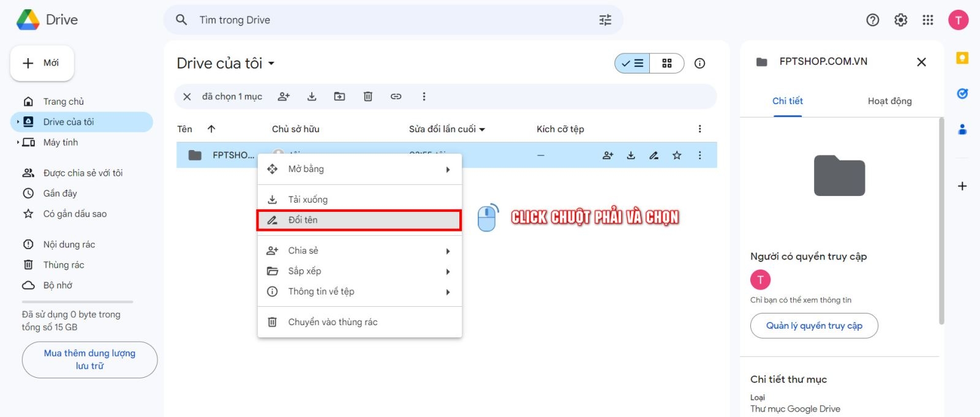This screenshot has width=980, height=417.
Task: Click copy link icon in toolbar
Action: 396,97
